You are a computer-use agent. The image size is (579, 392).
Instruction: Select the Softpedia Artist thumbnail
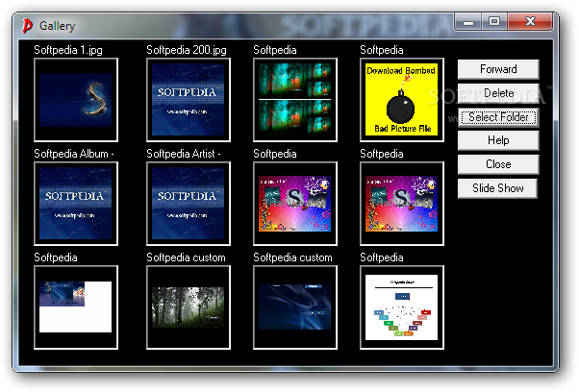(189, 204)
